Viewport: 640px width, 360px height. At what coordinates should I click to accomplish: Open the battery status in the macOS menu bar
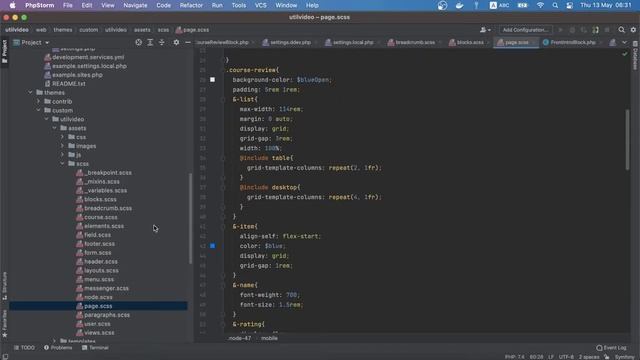click(x=522, y=5)
